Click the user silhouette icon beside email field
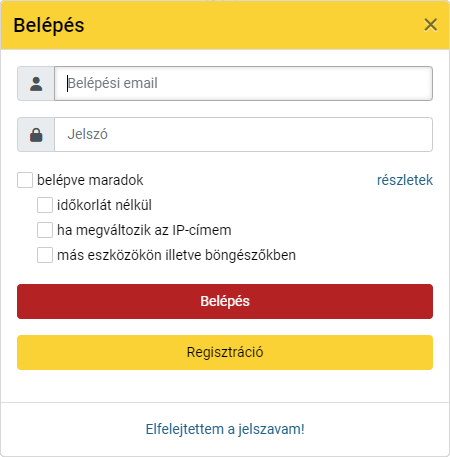The height and width of the screenshot is (457, 450). [x=36, y=84]
